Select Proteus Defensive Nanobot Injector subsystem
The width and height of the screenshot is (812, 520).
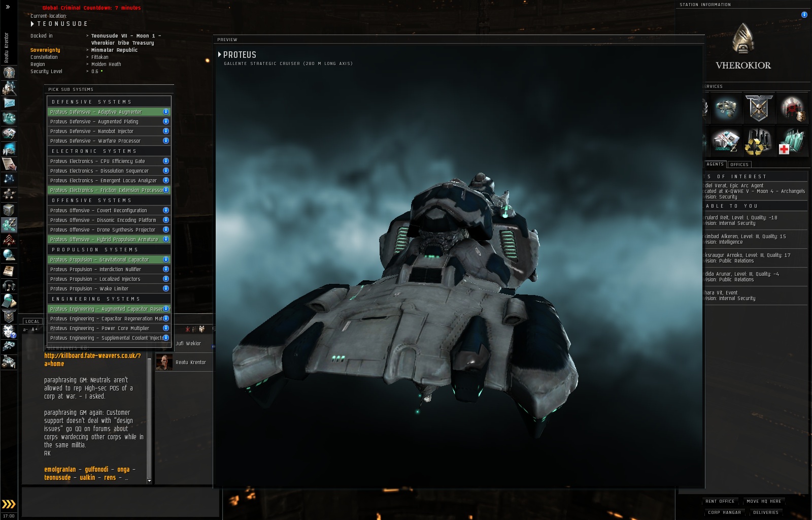[109, 131]
